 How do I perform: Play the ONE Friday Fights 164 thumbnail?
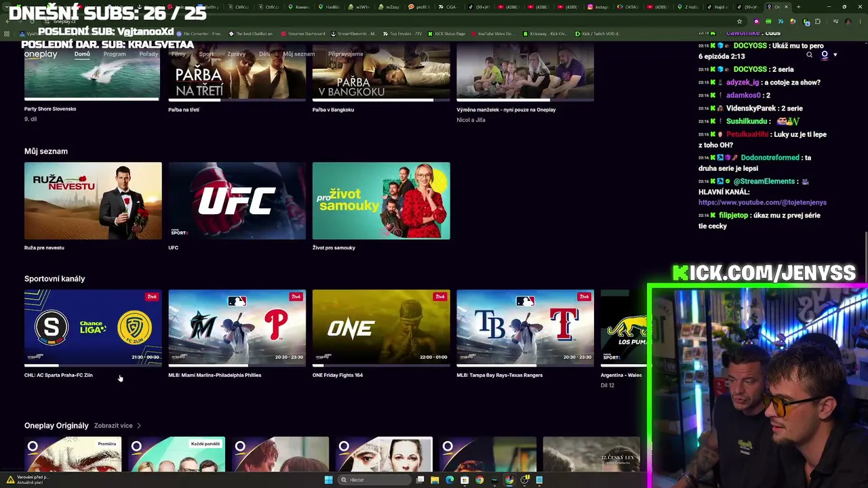381,328
